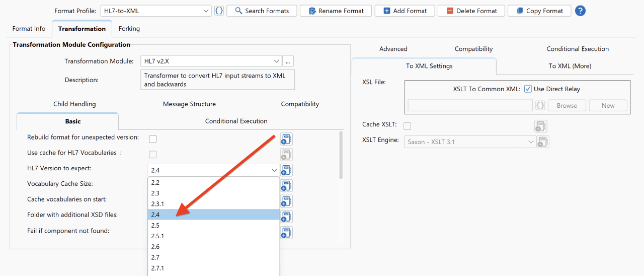Open the To XML (More) tab
The width and height of the screenshot is (644, 276).
570,66
